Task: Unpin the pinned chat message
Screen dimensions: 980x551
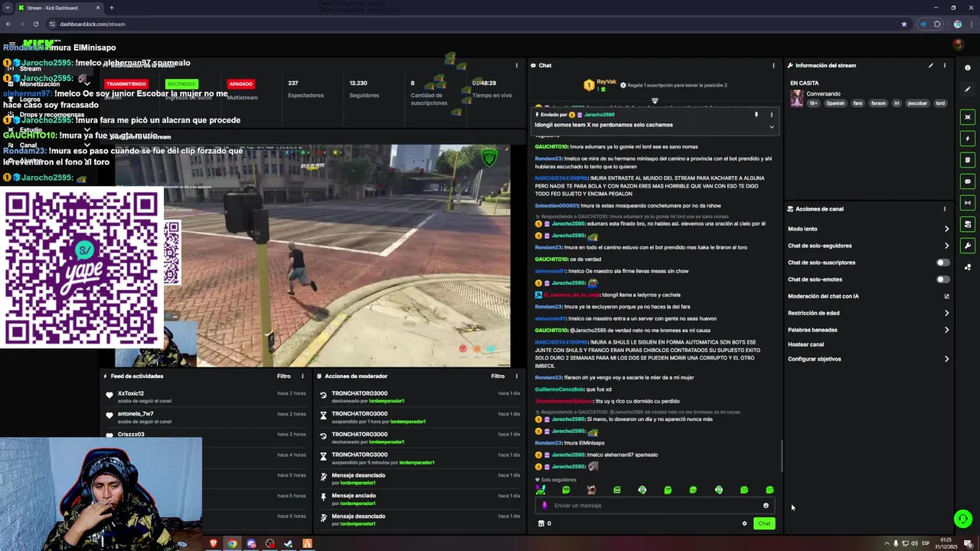Action: click(756, 115)
